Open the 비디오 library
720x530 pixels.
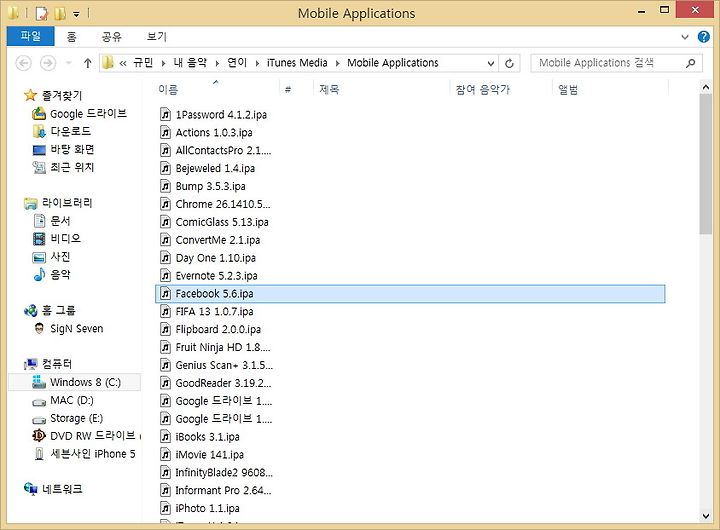[x=56, y=239]
